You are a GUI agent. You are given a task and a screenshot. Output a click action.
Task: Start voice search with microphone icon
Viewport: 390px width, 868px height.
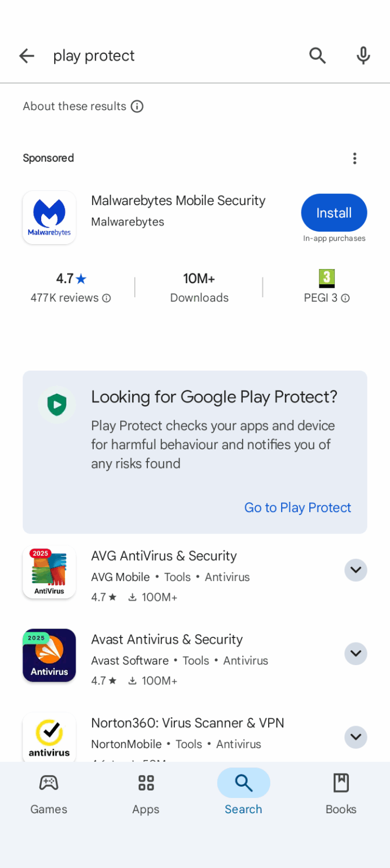(363, 55)
